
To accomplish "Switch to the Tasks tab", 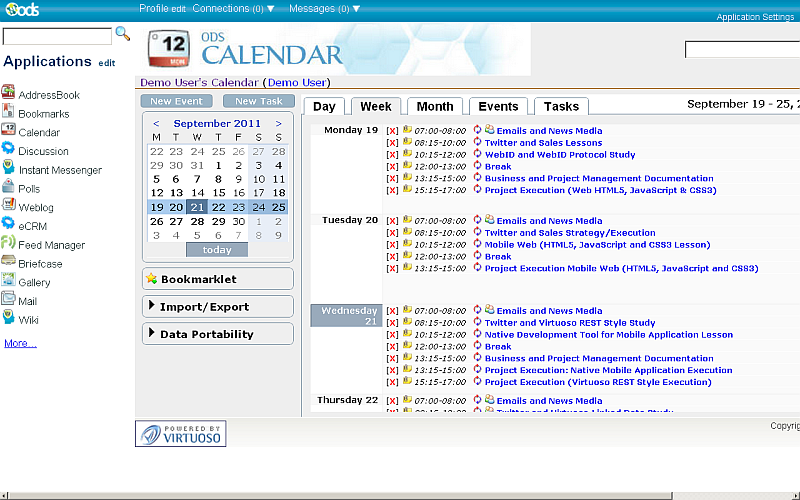I will point(561,107).
